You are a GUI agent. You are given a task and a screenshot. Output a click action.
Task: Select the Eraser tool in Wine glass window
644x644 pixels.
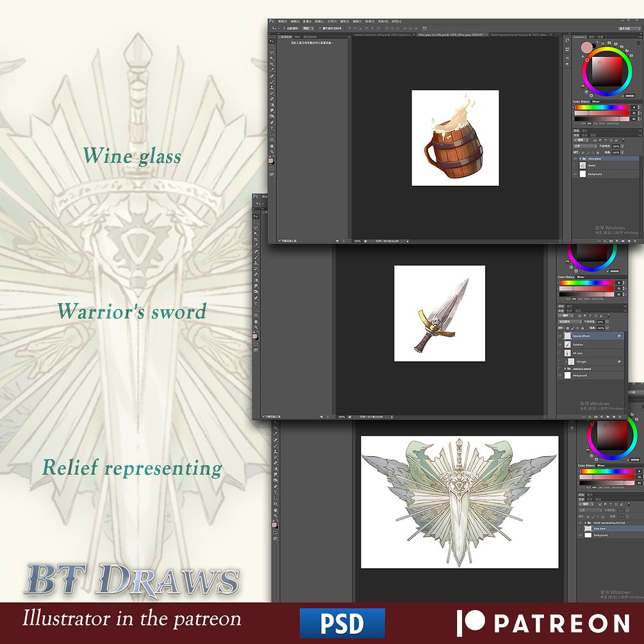[x=272, y=99]
